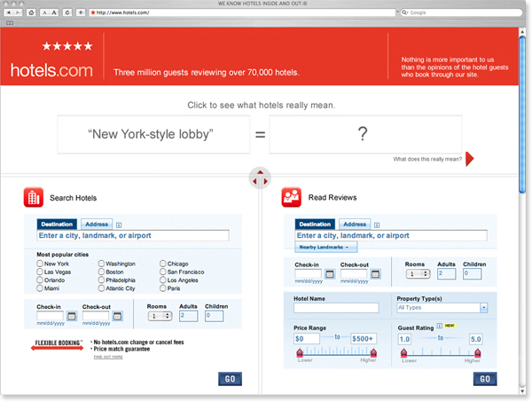Switch to Destination tab in Read Reviews

coord(315,225)
